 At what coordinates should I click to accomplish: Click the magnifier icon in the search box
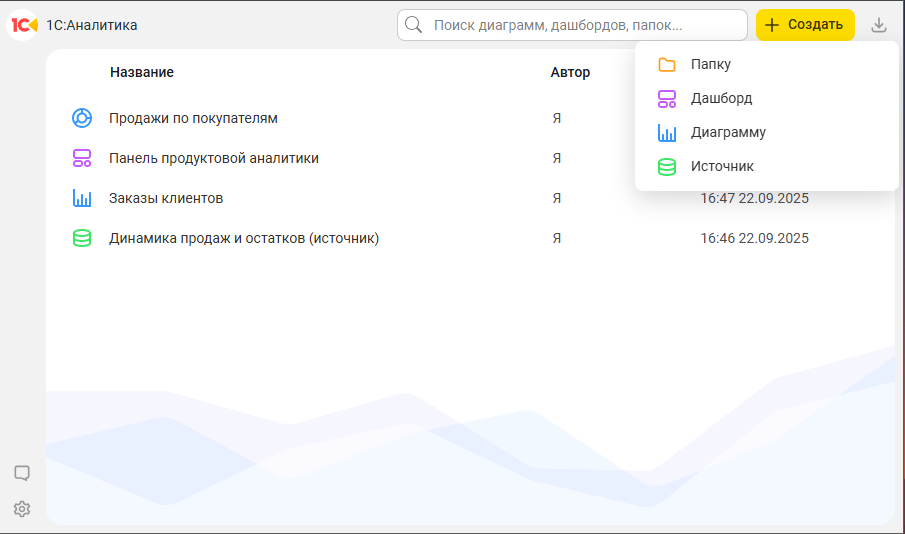(x=415, y=25)
